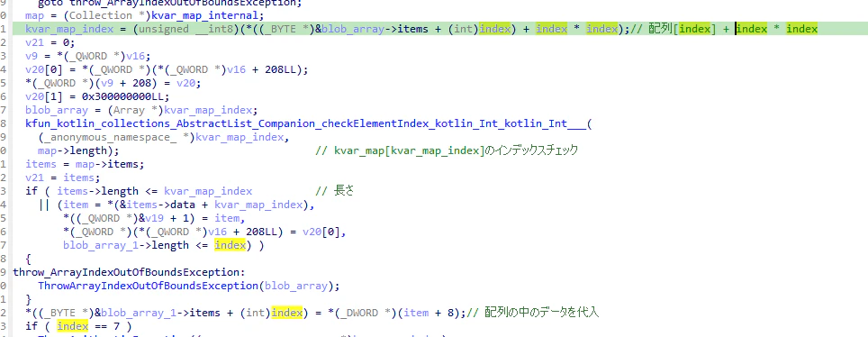This screenshot has height=337, width=868.
Task: Click 'items->data' in the item assignment
Action: coord(161,205)
